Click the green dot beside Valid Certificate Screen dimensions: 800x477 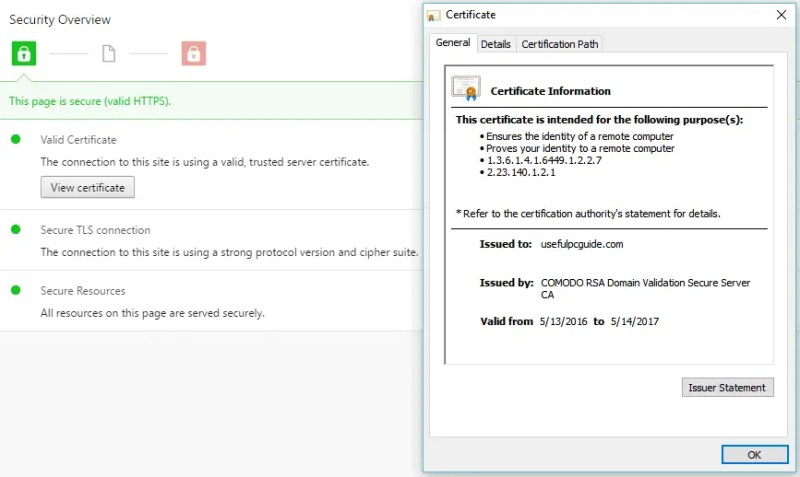pyautogui.click(x=16, y=139)
